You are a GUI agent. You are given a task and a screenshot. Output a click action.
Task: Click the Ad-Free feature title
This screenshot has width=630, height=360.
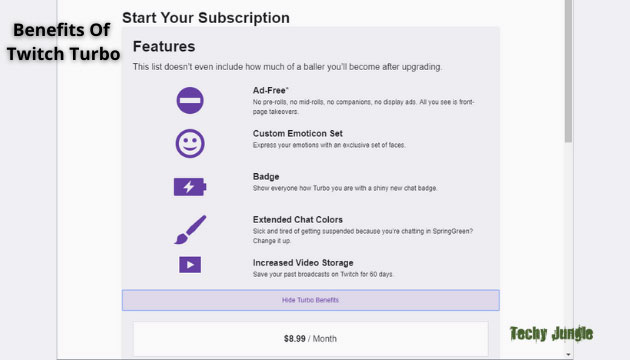coord(270,90)
